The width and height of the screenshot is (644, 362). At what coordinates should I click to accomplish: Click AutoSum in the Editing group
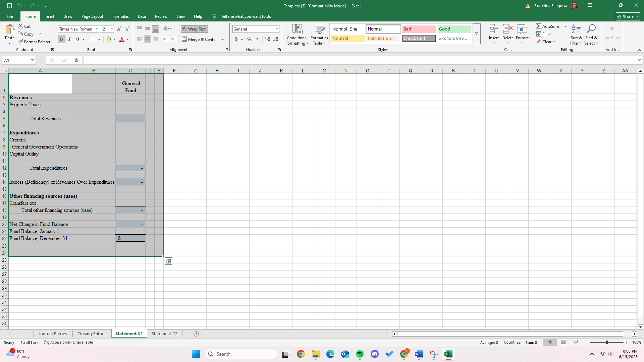pos(549,26)
